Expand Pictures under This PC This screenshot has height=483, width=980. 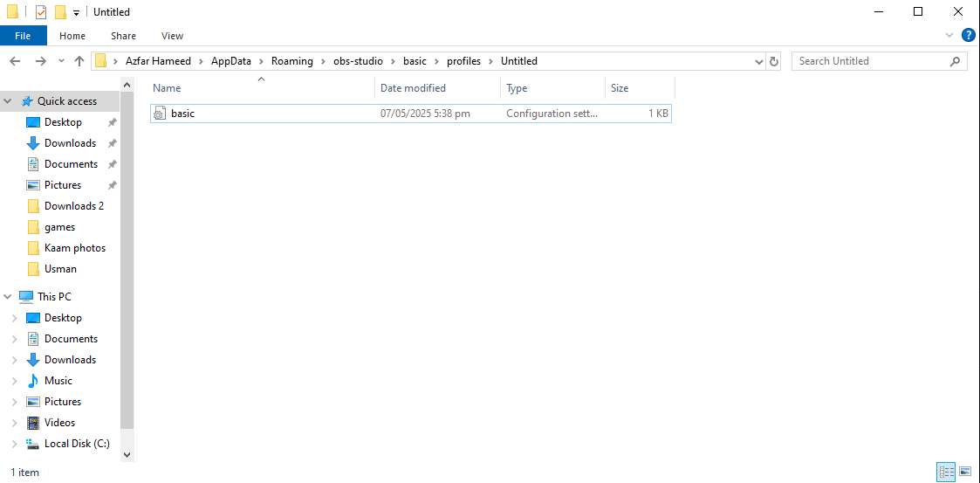pos(14,402)
